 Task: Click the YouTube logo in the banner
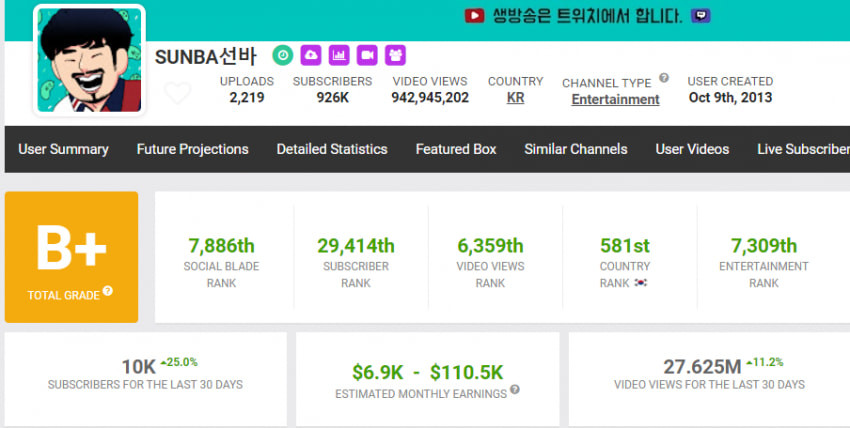pyautogui.click(x=474, y=16)
